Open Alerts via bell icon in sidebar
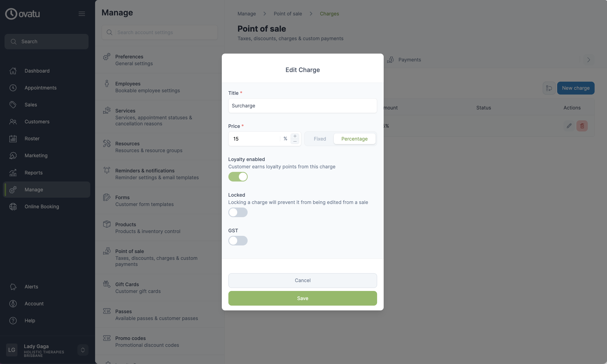Screen dimensions: 607x364 [13, 287]
